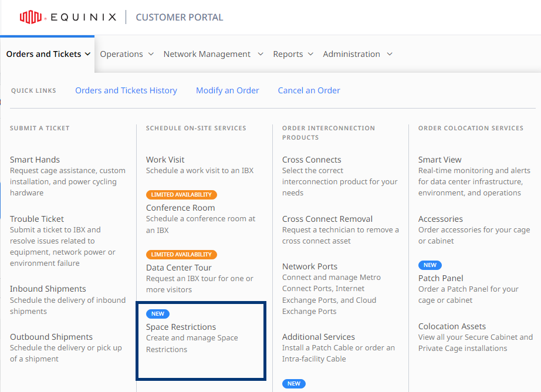Click the SUBMIT A TICKET heading
This screenshot has height=392, width=541.
[40, 129]
